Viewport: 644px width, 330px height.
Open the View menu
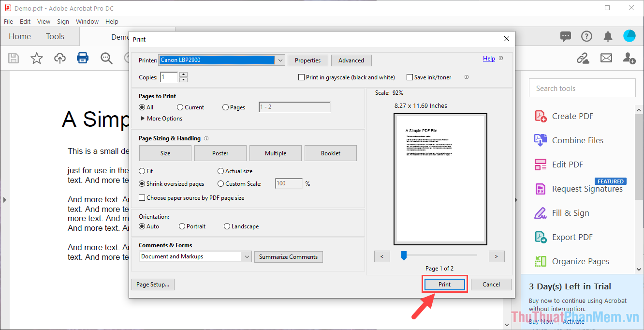pyautogui.click(x=44, y=21)
